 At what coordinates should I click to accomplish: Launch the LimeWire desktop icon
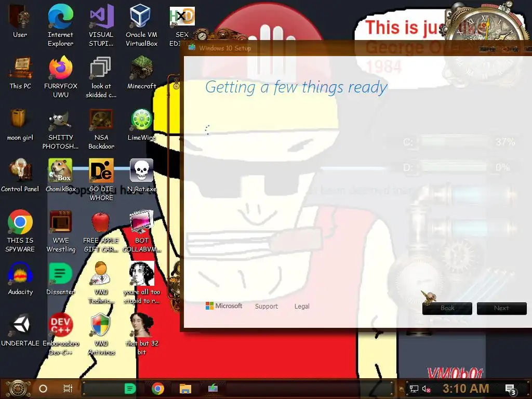pyautogui.click(x=141, y=124)
